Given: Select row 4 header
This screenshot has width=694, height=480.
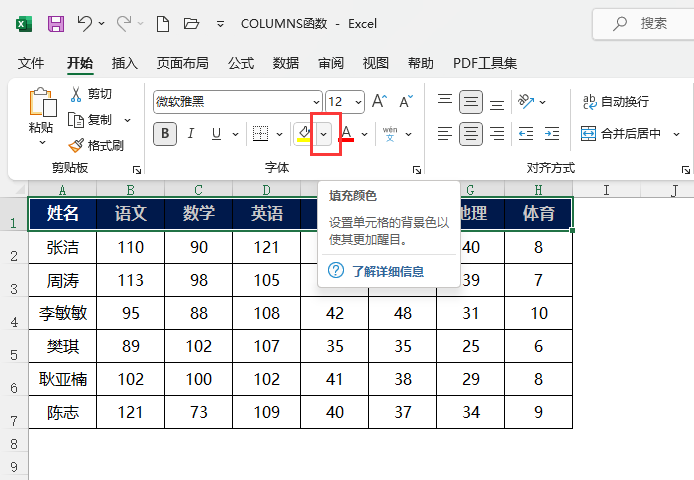Looking at the screenshot, I should pyautogui.click(x=14, y=314).
